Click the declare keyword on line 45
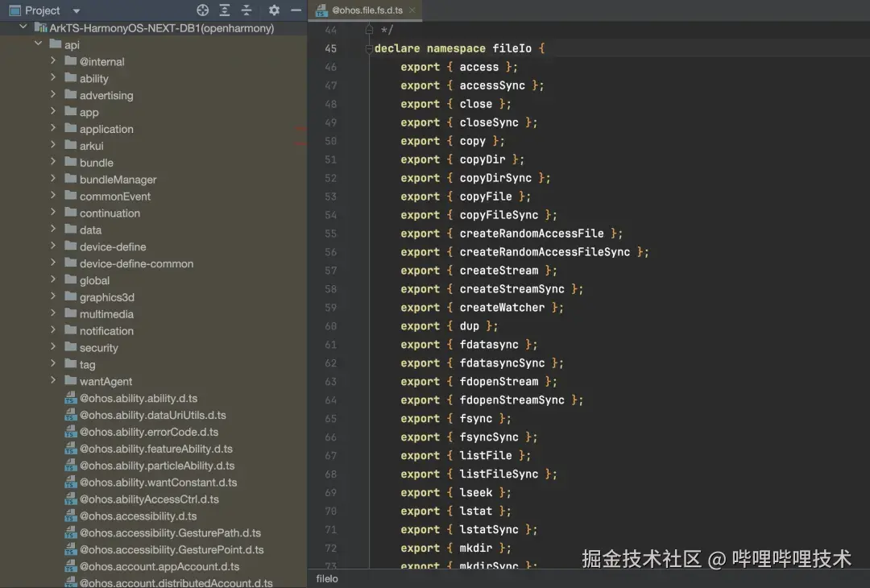870x588 pixels. click(x=397, y=48)
